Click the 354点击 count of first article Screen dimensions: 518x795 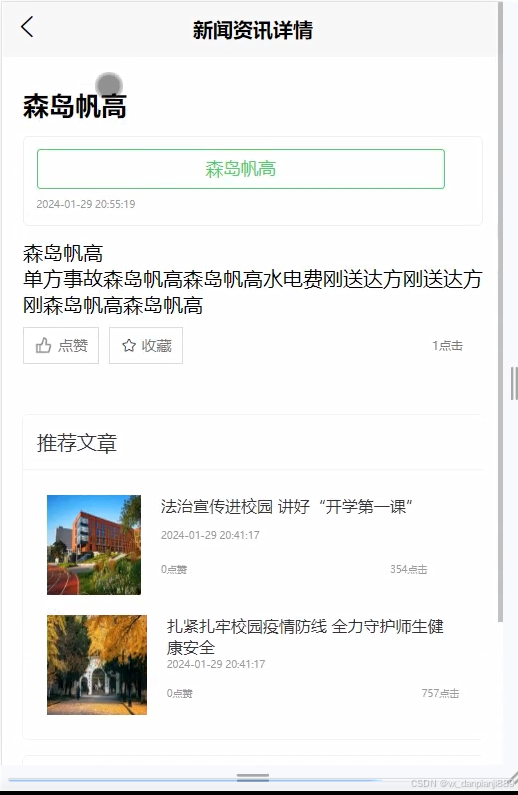pos(409,569)
